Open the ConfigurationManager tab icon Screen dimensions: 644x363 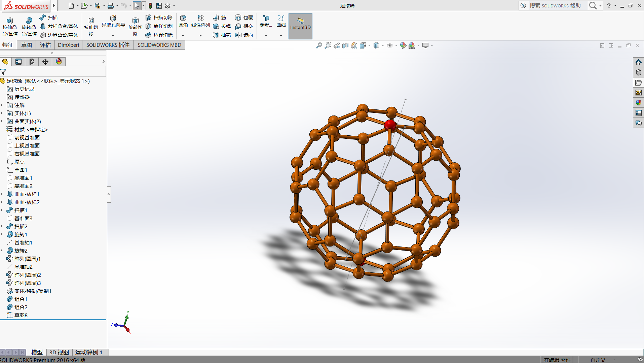pos(32,62)
